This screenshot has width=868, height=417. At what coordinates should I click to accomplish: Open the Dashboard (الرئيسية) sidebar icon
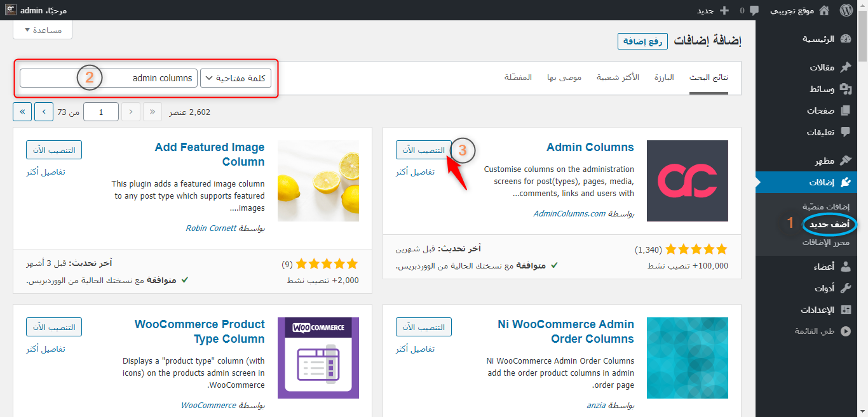(x=845, y=39)
